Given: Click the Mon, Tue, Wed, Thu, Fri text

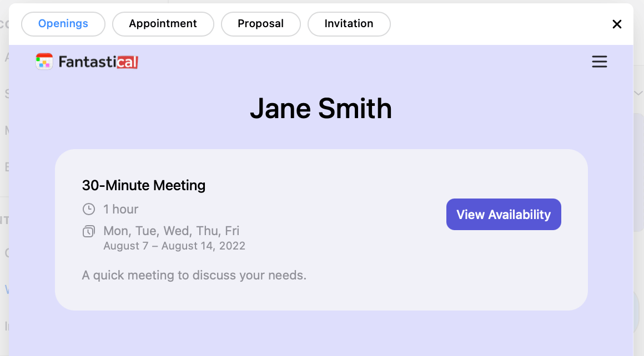Looking at the screenshot, I should (x=171, y=231).
